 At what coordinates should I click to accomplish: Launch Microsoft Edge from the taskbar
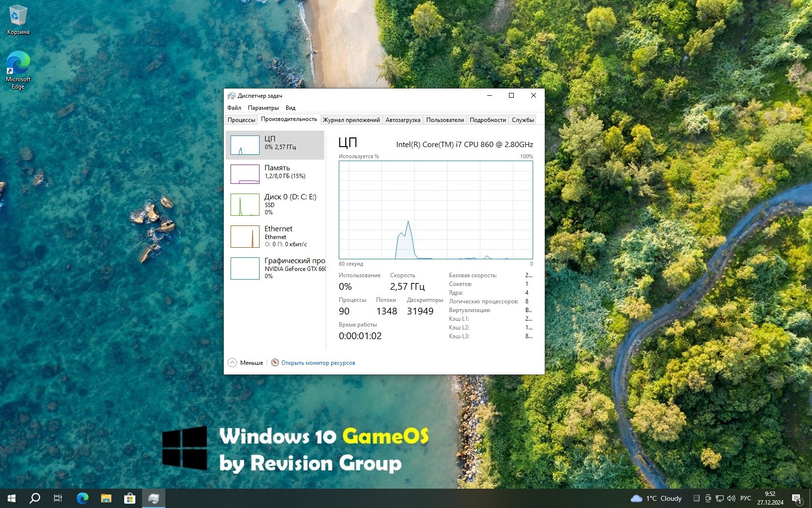[x=83, y=498]
